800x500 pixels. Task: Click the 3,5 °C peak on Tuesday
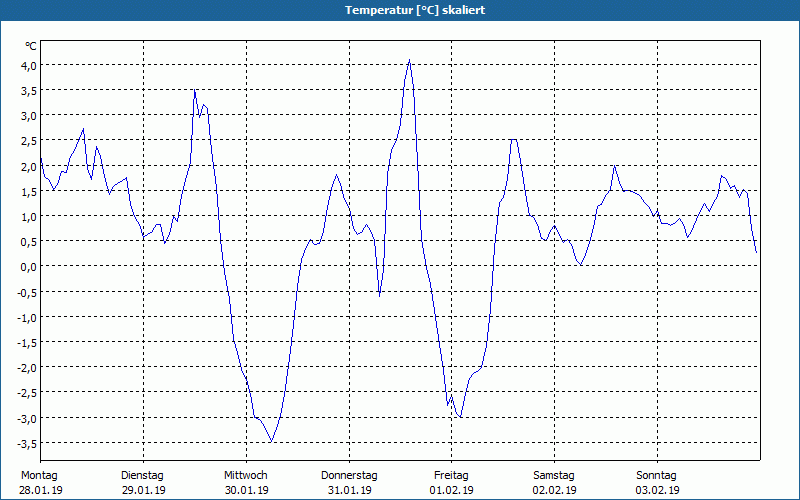click(194, 90)
